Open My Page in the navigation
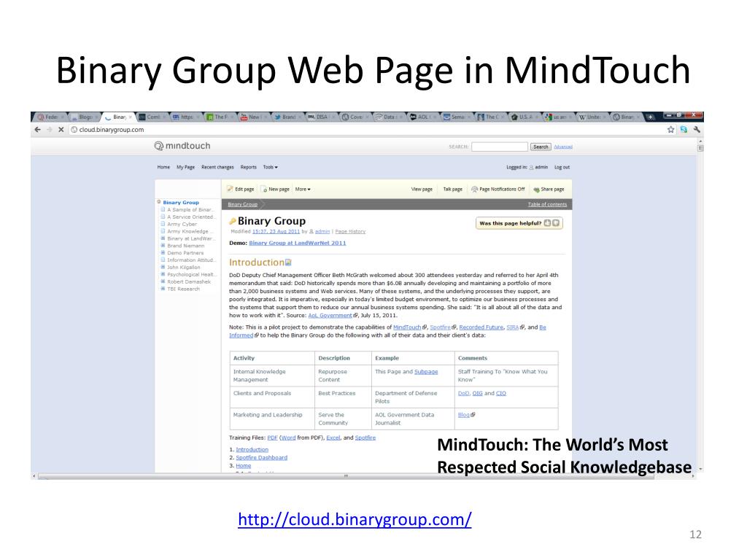This screenshot has width=747, height=560. click(x=185, y=167)
